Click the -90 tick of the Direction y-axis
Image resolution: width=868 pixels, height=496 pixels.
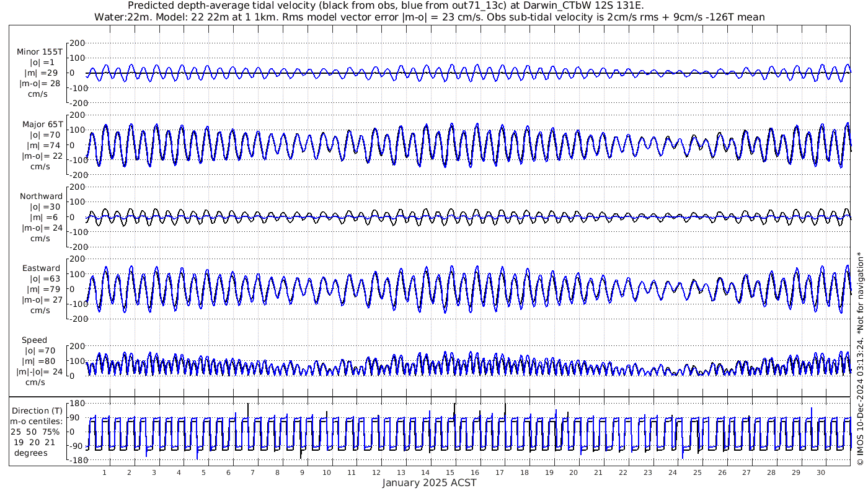(x=75, y=446)
